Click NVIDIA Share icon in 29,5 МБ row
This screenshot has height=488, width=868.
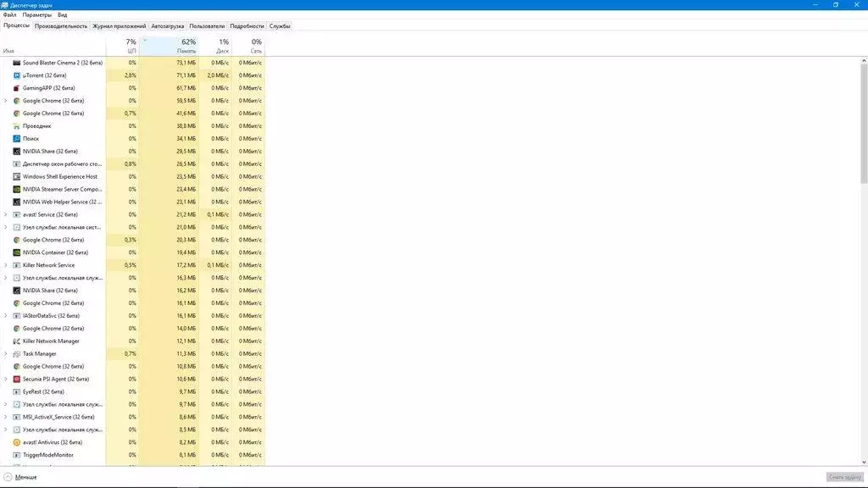click(17, 151)
